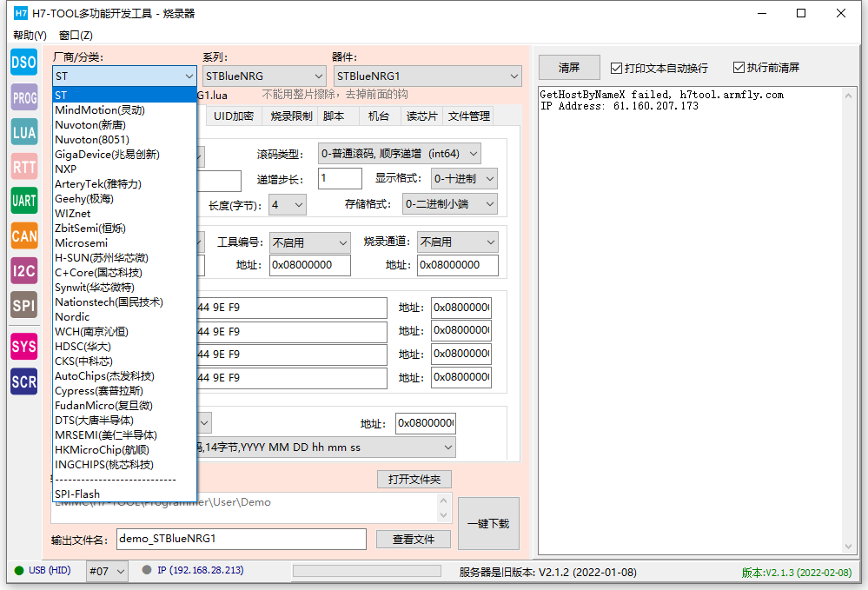Click the 一键下载 one-click download button

488,524
